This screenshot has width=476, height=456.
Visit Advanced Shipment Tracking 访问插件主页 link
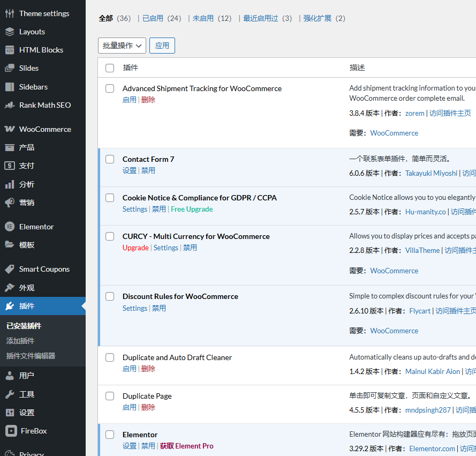coord(450,113)
